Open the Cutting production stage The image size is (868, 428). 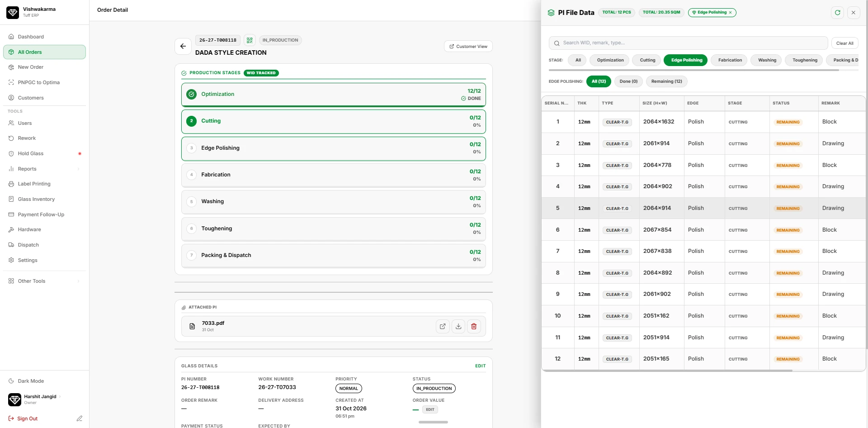(334, 121)
